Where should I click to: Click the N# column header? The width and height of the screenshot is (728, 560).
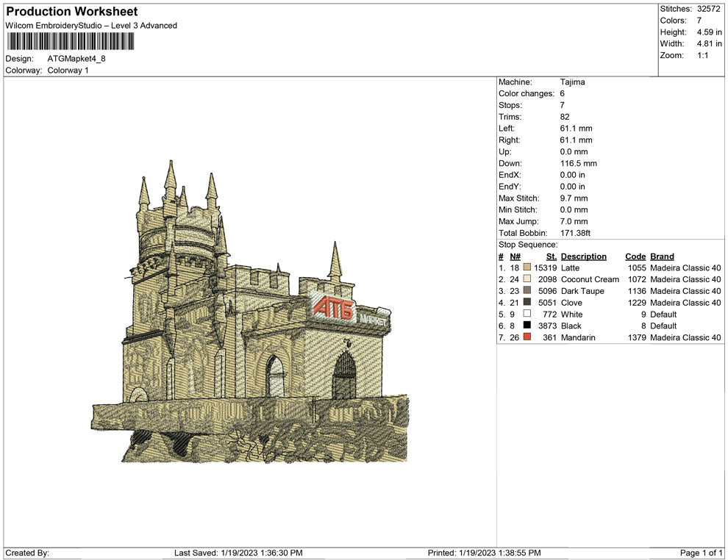coord(515,256)
